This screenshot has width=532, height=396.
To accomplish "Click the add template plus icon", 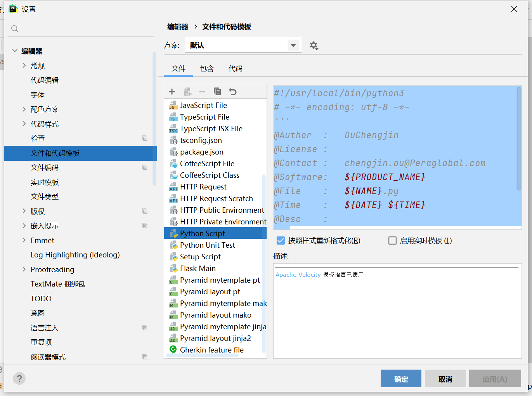I will tap(172, 92).
